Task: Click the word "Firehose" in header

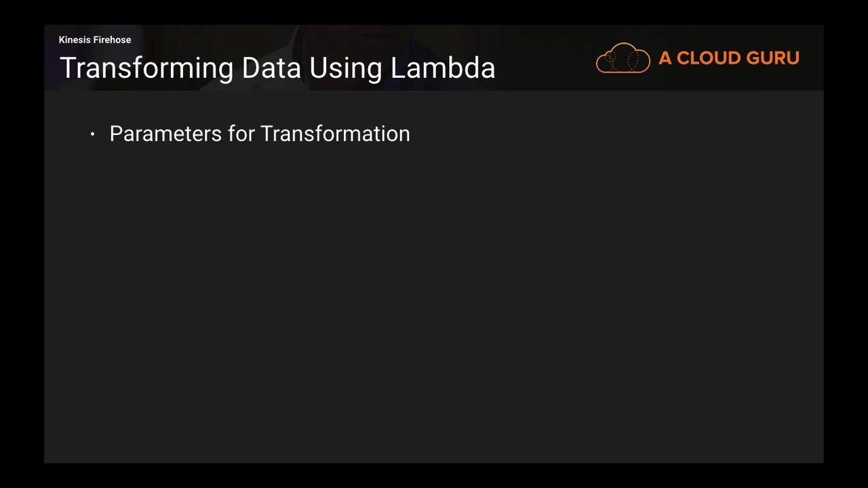Action: (113, 40)
